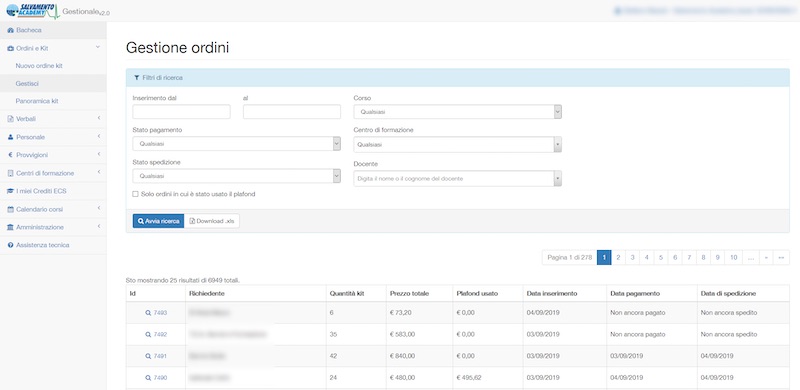
Task: Go to Bacheca
Action: [53, 31]
